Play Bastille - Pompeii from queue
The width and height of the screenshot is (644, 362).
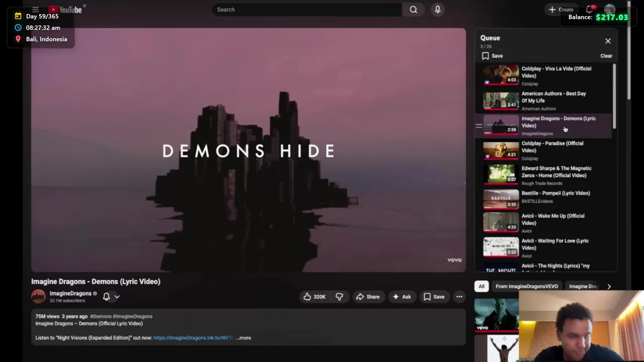pos(543,199)
